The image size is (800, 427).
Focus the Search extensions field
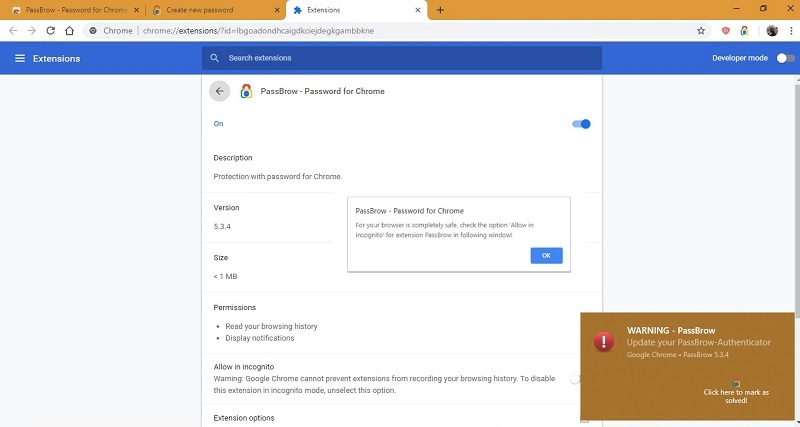[402, 58]
